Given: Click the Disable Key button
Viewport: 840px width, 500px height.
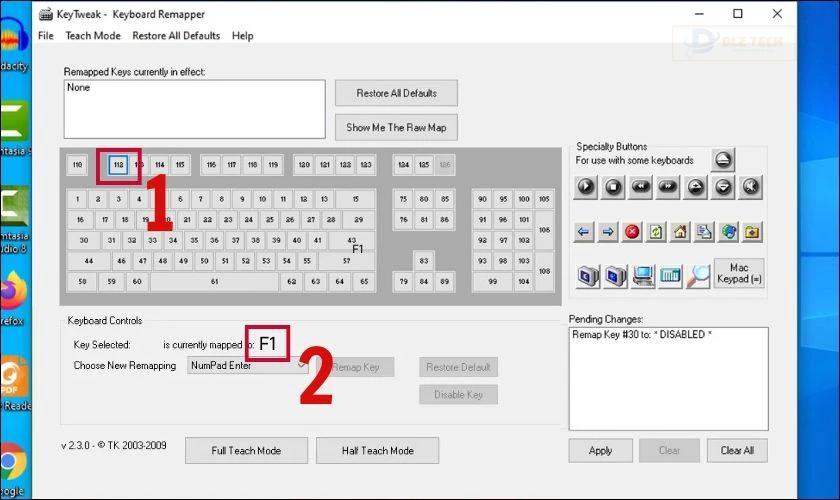Looking at the screenshot, I should click(x=458, y=394).
